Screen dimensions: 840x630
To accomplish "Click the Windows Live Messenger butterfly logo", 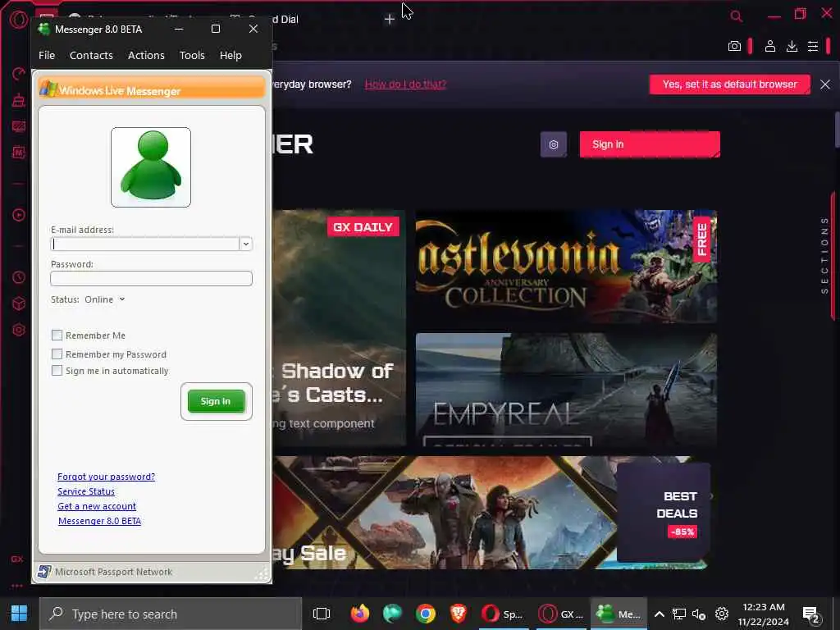I will (x=48, y=89).
